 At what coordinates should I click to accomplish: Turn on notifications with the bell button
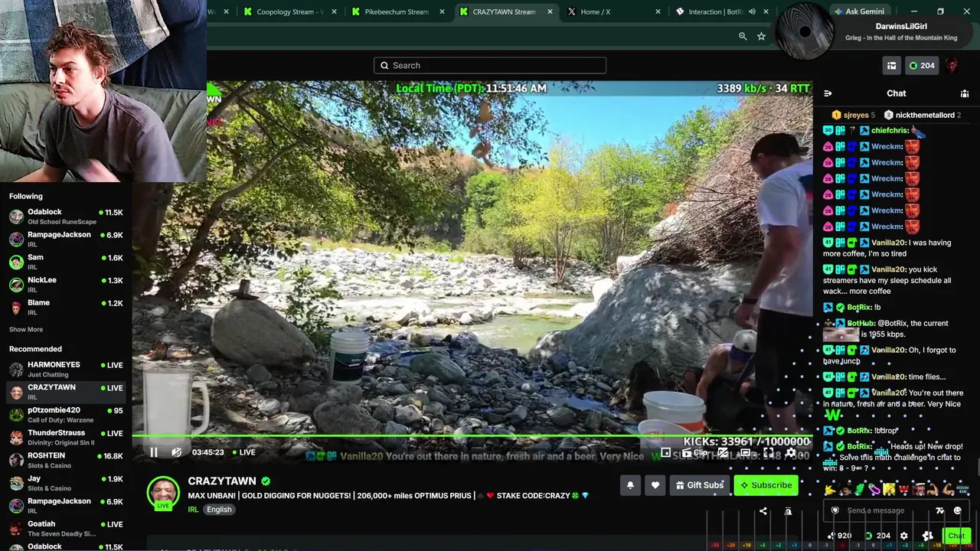pyautogui.click(x=630, y=485)
